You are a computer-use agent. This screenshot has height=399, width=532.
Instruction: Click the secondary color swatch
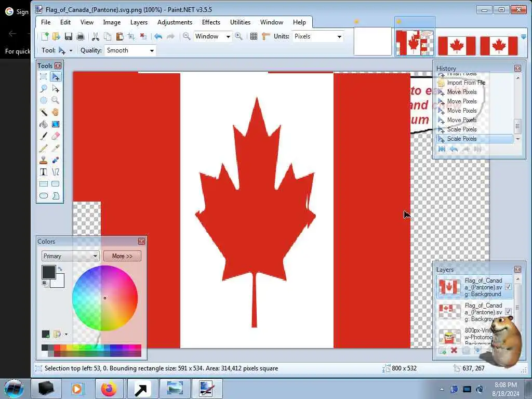(x=59, y=282)
